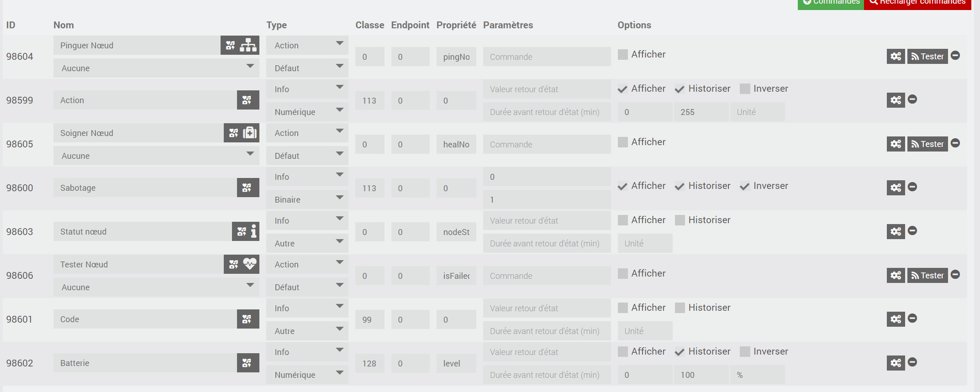Remove the Batterie command with minus icon
Screen dimensions: 980x392
point(912,362)
